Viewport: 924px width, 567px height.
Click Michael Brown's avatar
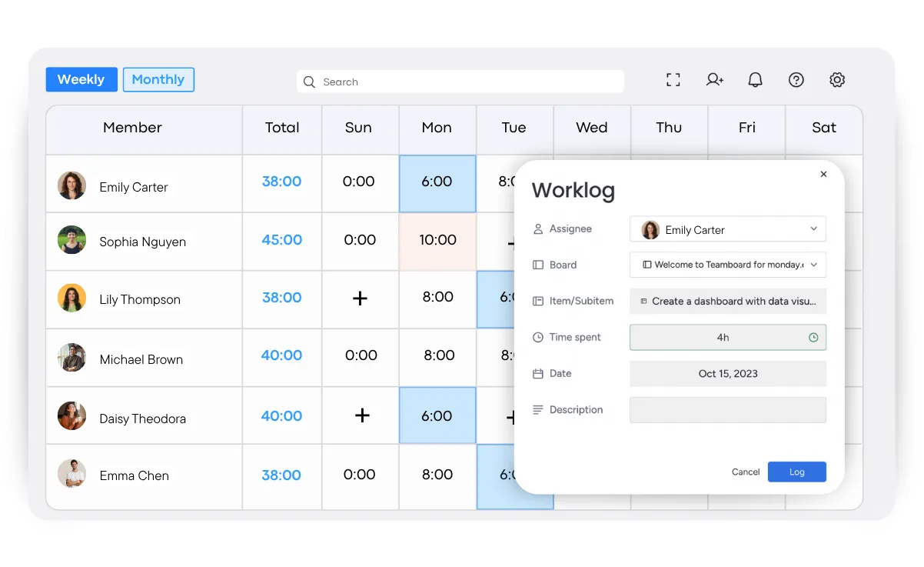pyautogui.click(x=71, y=358)
